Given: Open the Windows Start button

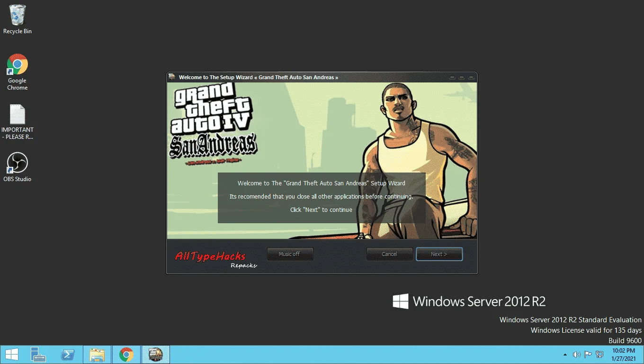Looking at the screenshot, I should coord(12,355).
